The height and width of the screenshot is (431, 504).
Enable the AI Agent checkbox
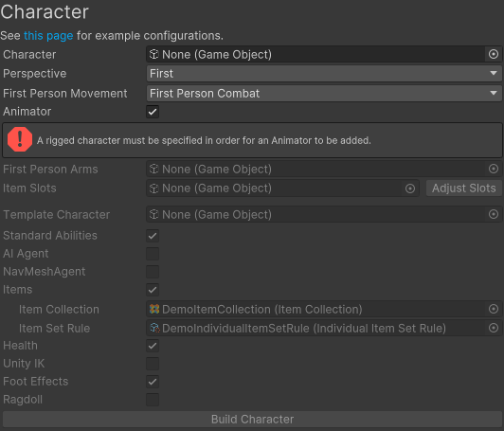(153, 254)
